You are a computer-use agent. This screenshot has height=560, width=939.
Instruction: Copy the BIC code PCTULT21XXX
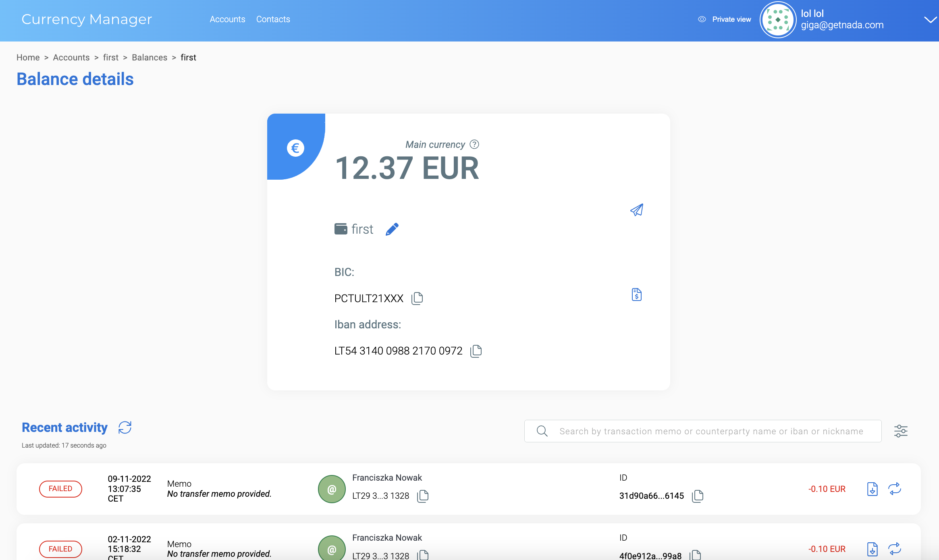417,298
